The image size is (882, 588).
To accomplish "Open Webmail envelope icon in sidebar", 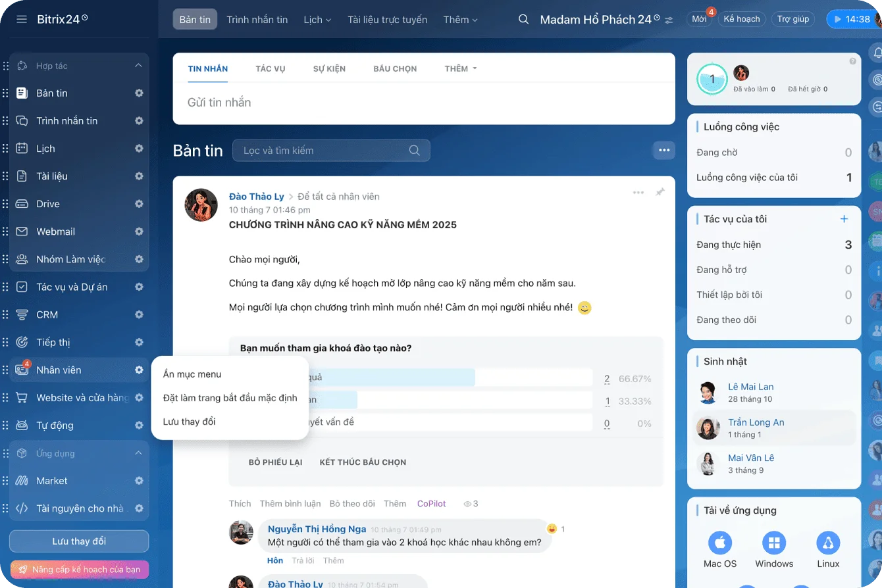I will 22,232.
